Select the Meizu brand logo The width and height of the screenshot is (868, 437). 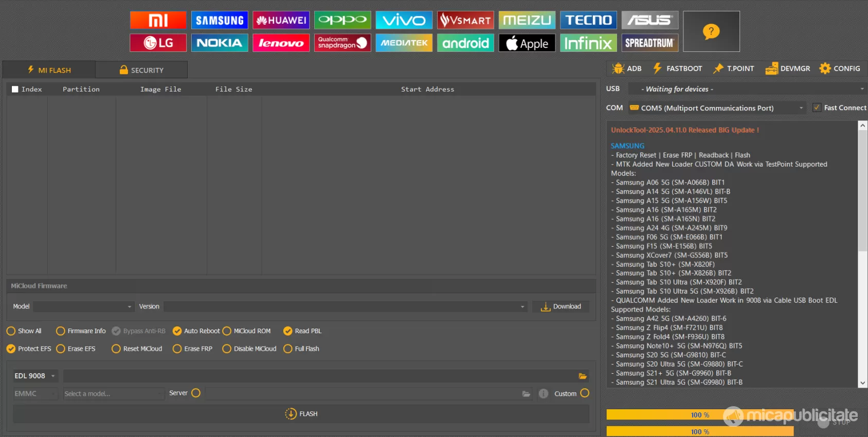(527, 20)
